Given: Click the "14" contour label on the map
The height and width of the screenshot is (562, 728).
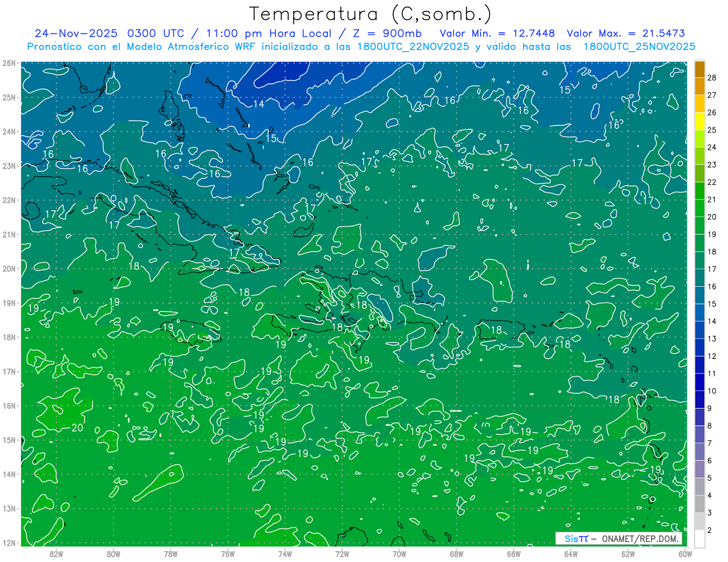Looking at the screenshot, I should tap(258, 104).
